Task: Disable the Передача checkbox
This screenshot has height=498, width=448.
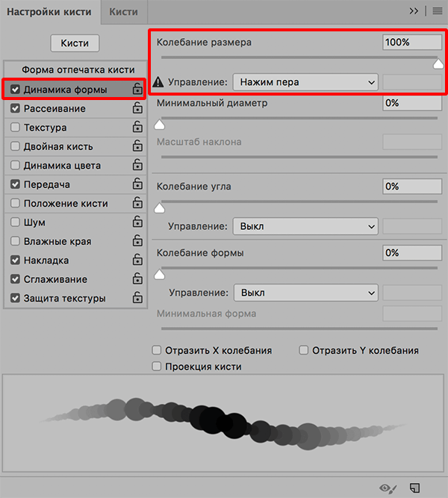Action: tap(16, 184)
